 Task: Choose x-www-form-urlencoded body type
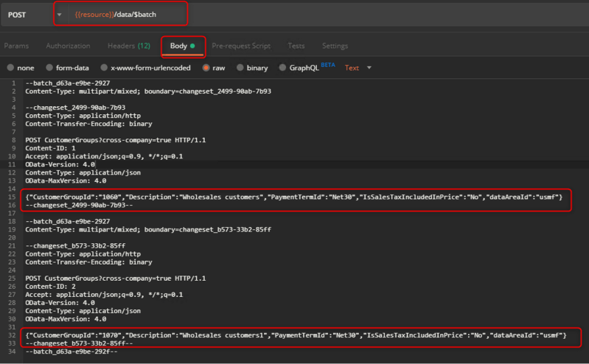click(x=104, y=68)
